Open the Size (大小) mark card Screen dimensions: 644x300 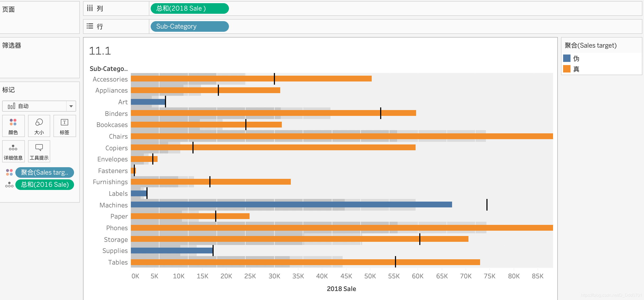[x=39, y=126]
